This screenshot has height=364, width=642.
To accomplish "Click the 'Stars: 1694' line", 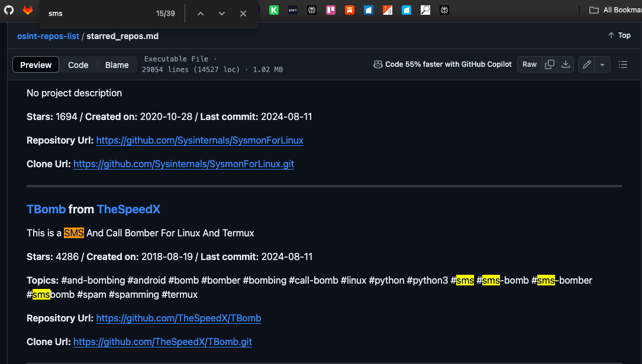I will click(x=169, y=117).
